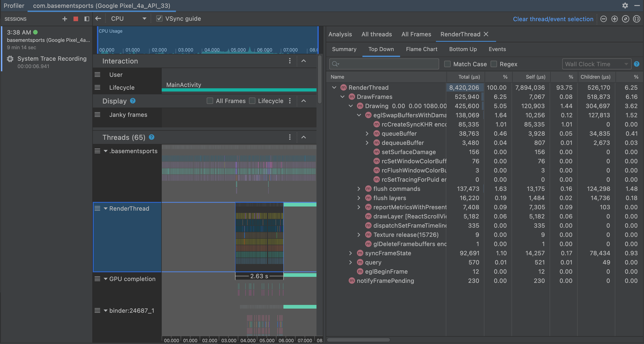Click the back arrow next to CPU
The height and width of the screenshot is (344, 644).
point(98,19)
